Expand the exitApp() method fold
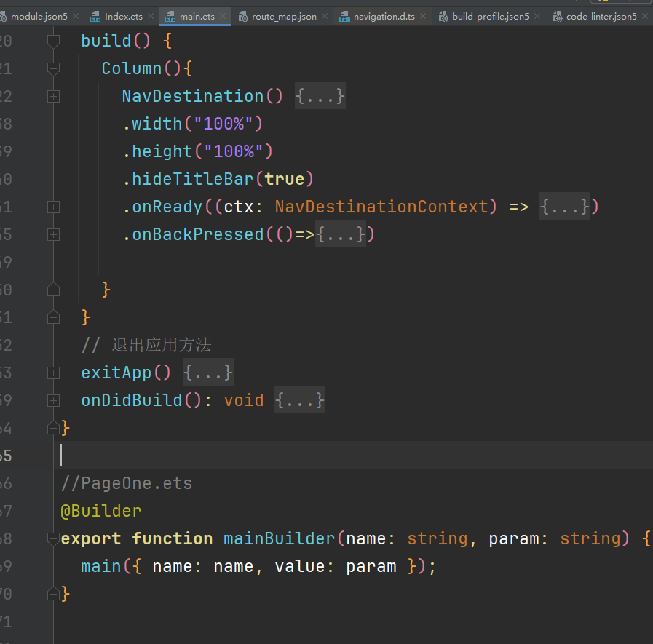Image resolution: width=653 pixels, height=644 pixels. (53, 373)
